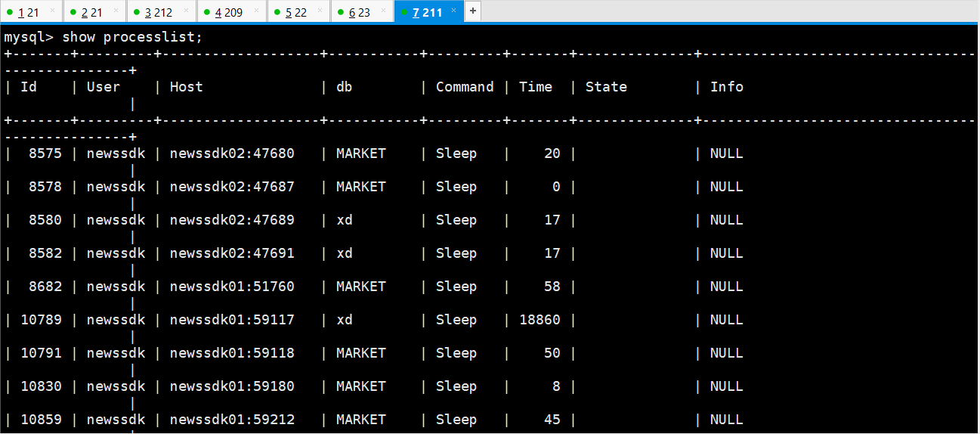Click host newssdk01:59180

(232, 386)
